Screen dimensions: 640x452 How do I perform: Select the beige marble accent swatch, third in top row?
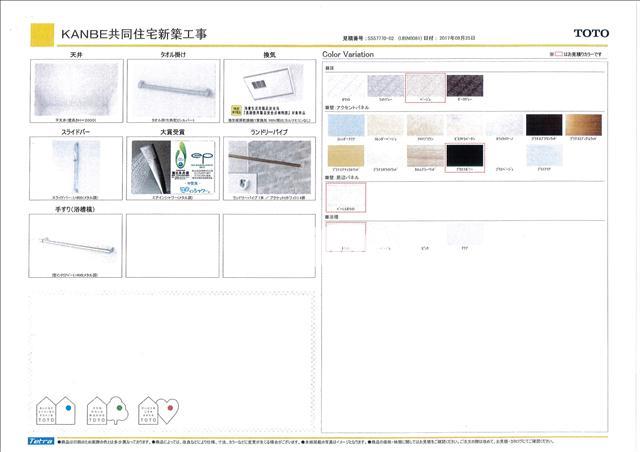(425, 125)
